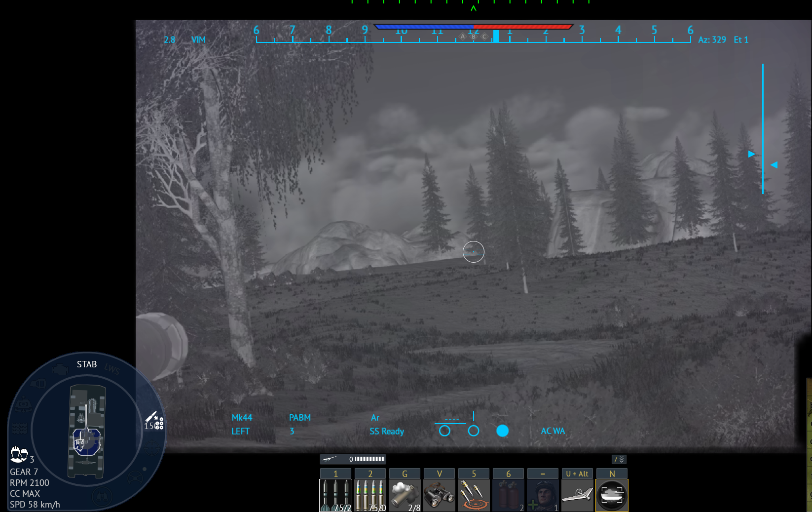Click the hotkey label 2 above ammo slot
This screenshot has width=812, height=512.
click(370, 473)
